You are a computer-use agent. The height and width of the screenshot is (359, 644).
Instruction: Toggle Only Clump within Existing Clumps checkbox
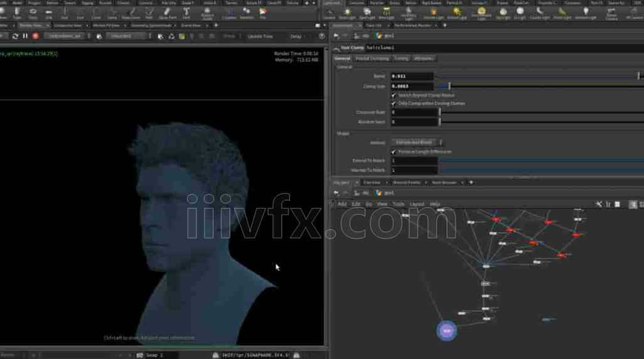click(394, 104)
